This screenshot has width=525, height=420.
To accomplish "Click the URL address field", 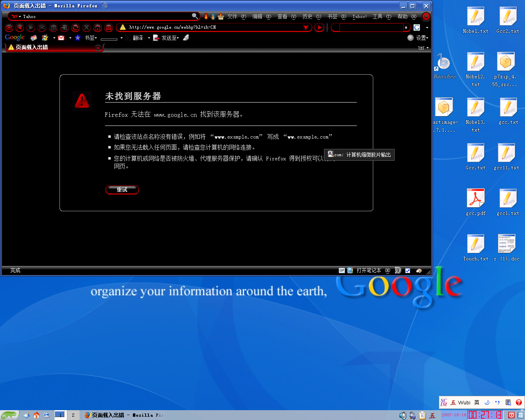I will pos(214,27).
